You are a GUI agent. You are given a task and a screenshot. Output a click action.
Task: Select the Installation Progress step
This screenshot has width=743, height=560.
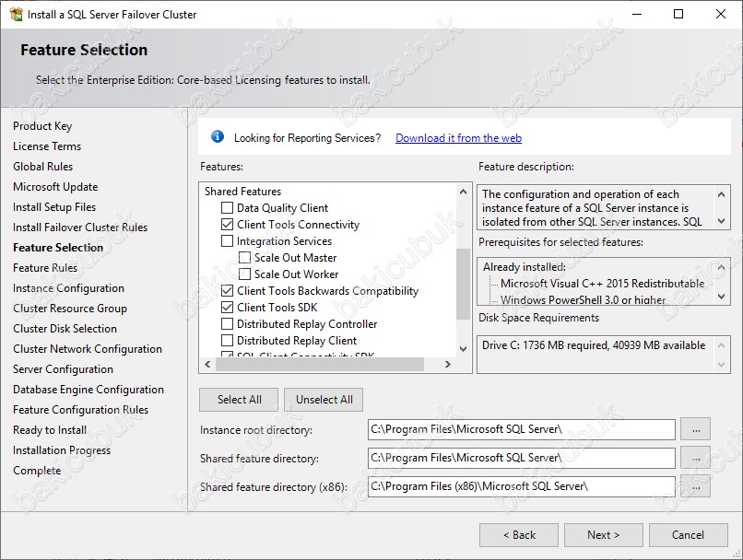tap(62, 450)
